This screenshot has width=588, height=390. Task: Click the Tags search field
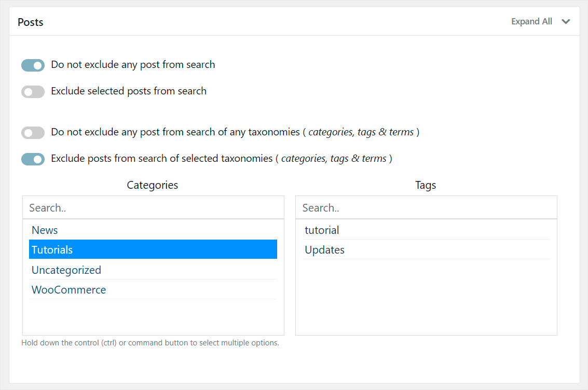click(426, 207)
